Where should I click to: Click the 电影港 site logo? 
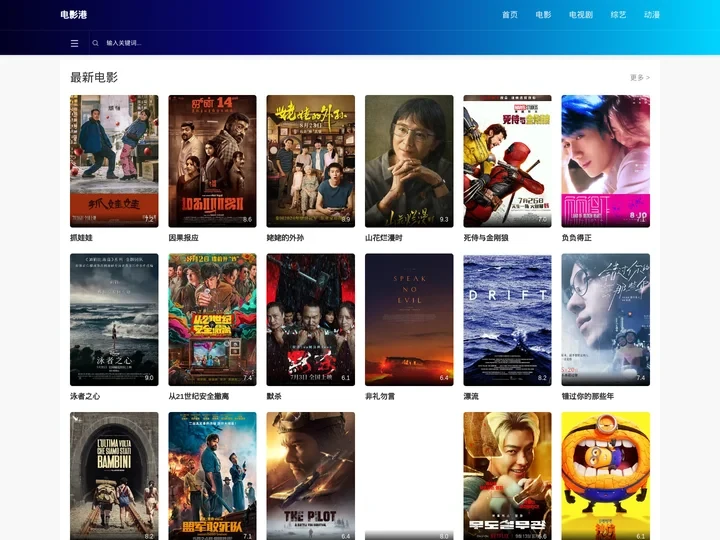click(x=73, y=15)
